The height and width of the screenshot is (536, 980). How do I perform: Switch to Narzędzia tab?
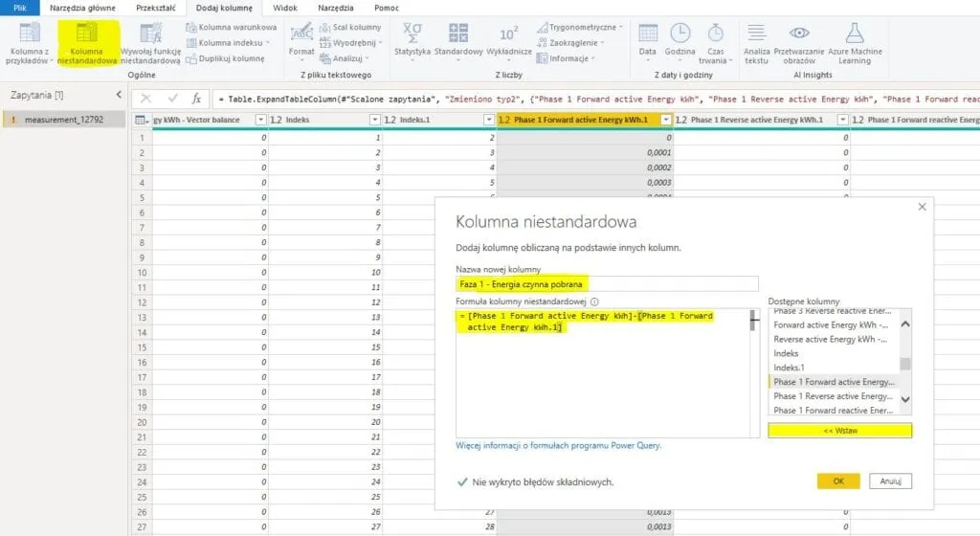[x=336, y=8]
